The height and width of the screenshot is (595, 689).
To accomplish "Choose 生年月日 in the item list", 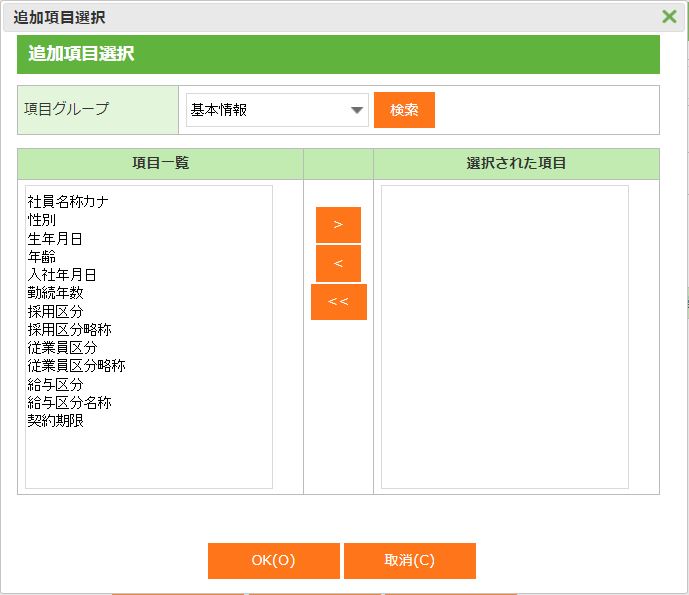I will click(55, 239).
